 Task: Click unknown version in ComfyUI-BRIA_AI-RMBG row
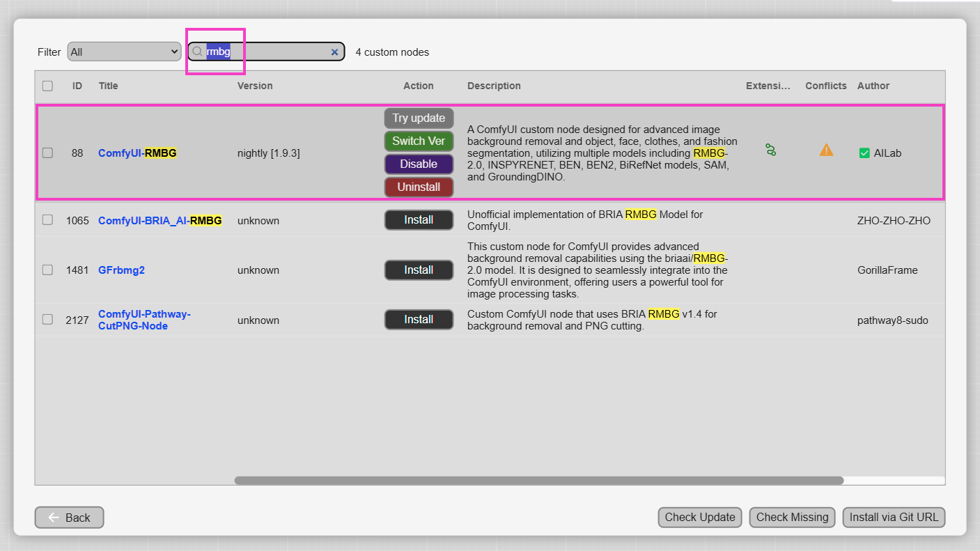[258, 221]
